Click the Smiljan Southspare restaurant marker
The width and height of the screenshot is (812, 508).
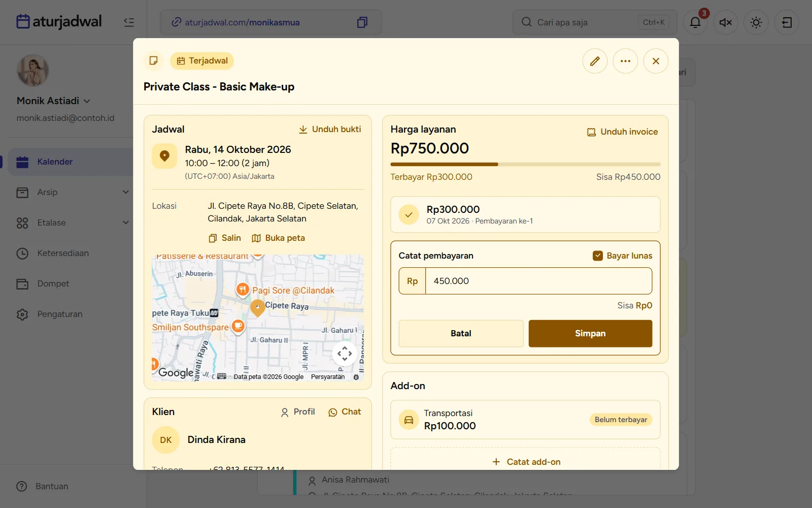pyautogui.click(x=238, y=326)
